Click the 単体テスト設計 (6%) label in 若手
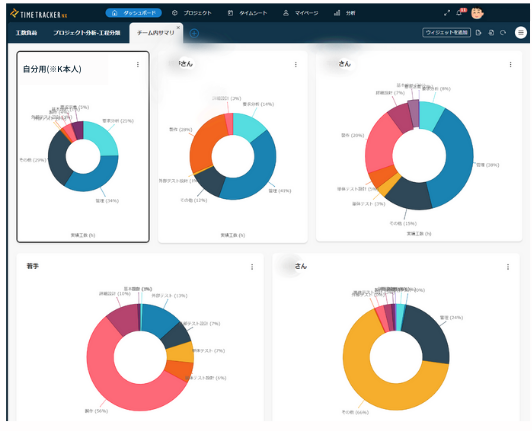Image resolution: width=532 pixels, height=431 pixels. point(206,377)
